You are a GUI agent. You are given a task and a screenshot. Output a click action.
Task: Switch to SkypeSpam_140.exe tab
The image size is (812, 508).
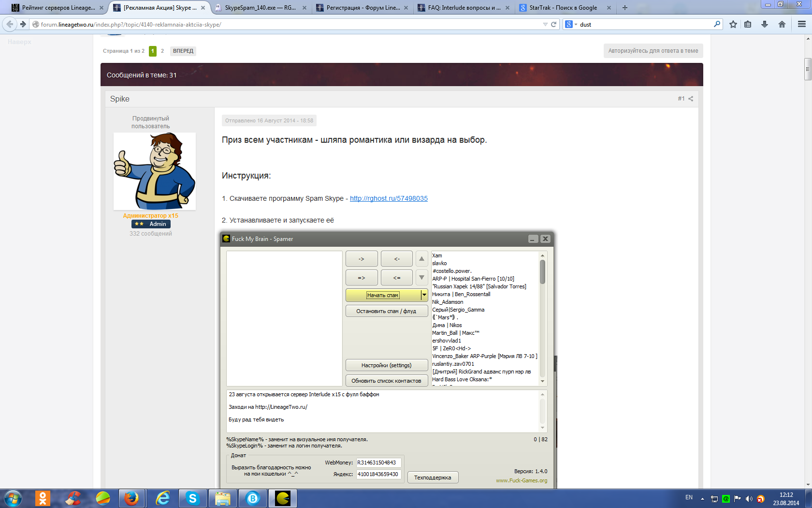[261, 8]
